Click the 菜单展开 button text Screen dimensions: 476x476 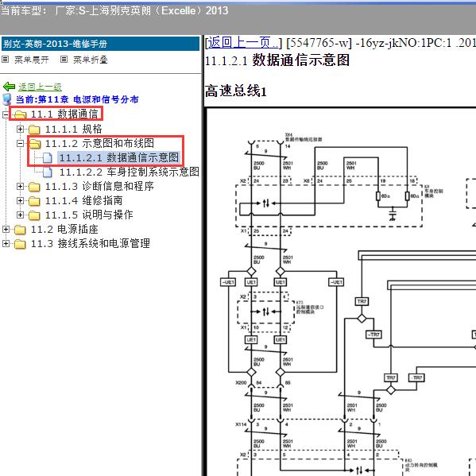32,60
